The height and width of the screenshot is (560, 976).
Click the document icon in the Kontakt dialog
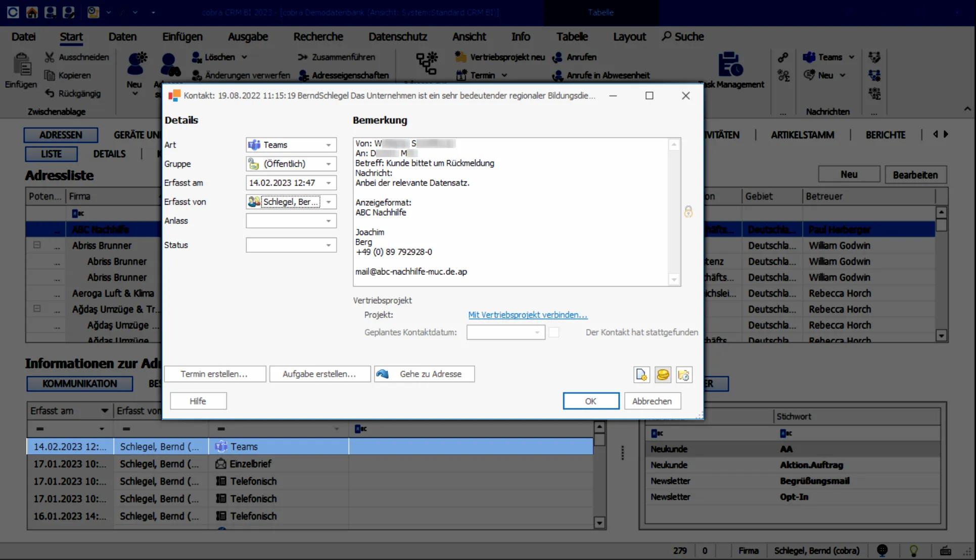[x=641, y=375]
